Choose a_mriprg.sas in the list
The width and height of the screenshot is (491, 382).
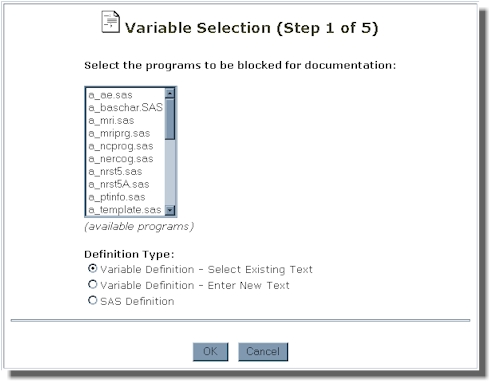coord(126,133)
